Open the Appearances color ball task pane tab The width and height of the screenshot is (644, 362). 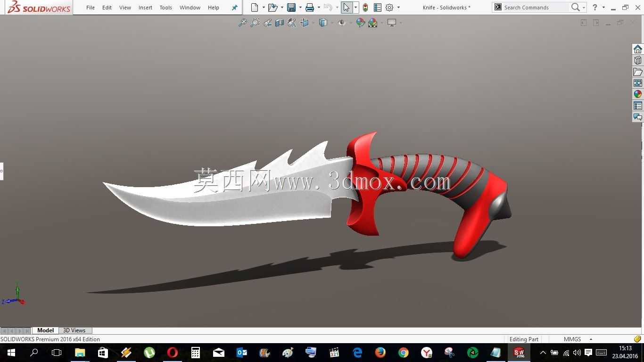point(638,94)
